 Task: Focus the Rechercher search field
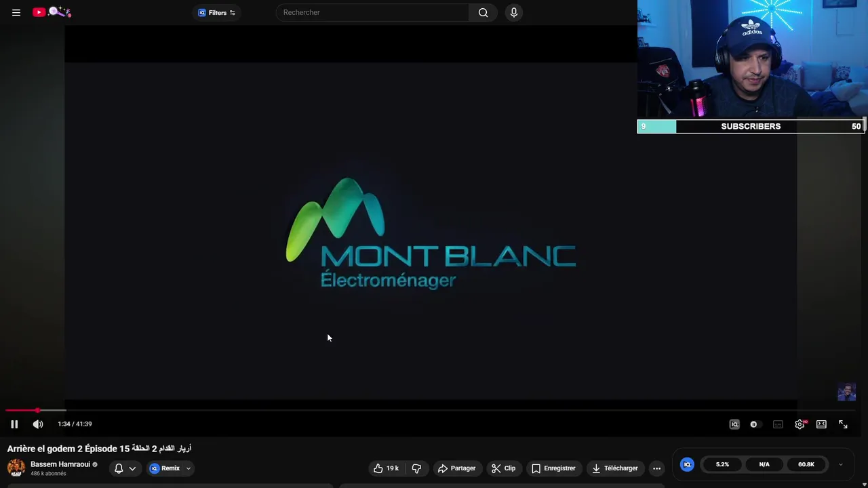(x=372, y=12)
